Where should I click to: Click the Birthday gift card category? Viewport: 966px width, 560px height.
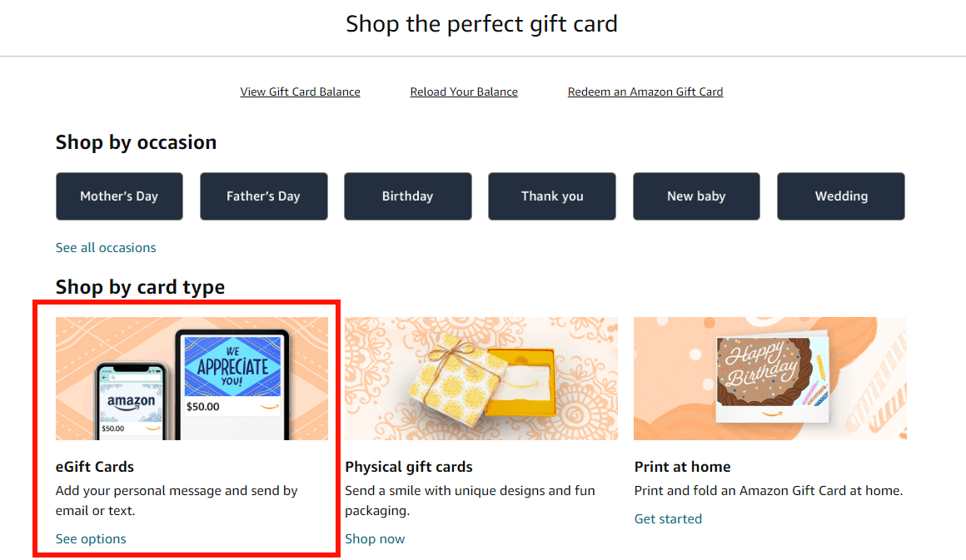407,196
